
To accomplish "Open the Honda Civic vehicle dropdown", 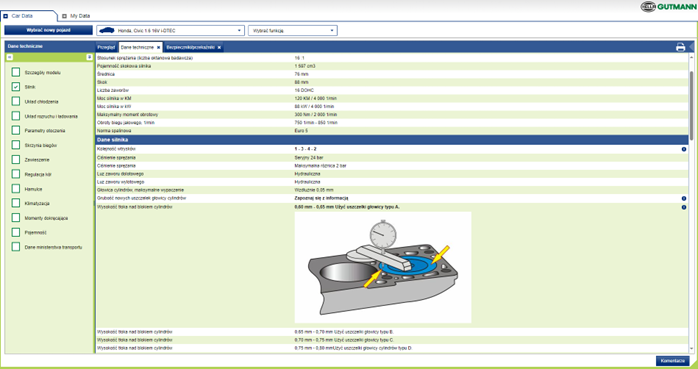I will (170, 30).
